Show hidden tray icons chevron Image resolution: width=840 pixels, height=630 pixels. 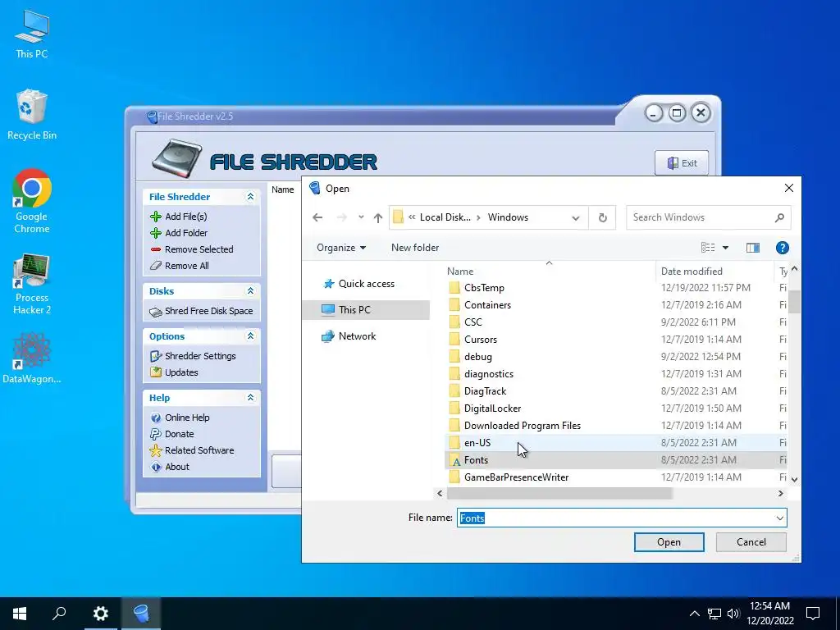tap(694, 614)
